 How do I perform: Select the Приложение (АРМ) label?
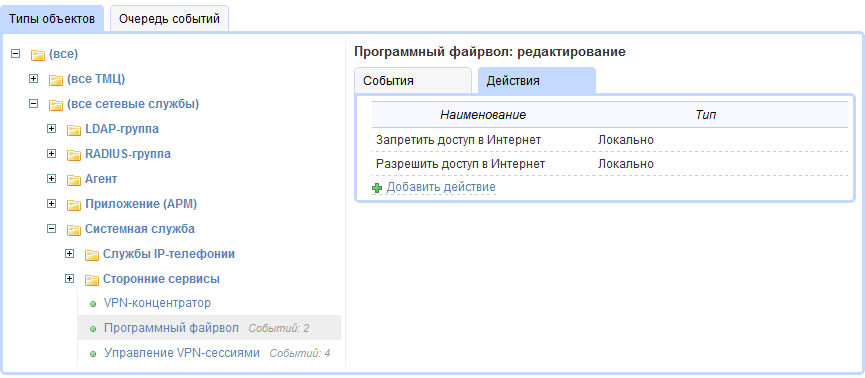click(x=141, y=204)
